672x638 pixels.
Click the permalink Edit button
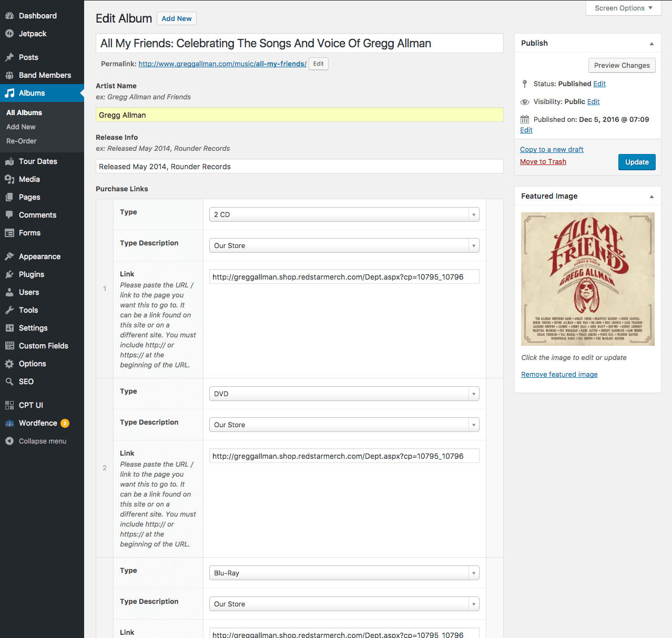pos(319,64)
